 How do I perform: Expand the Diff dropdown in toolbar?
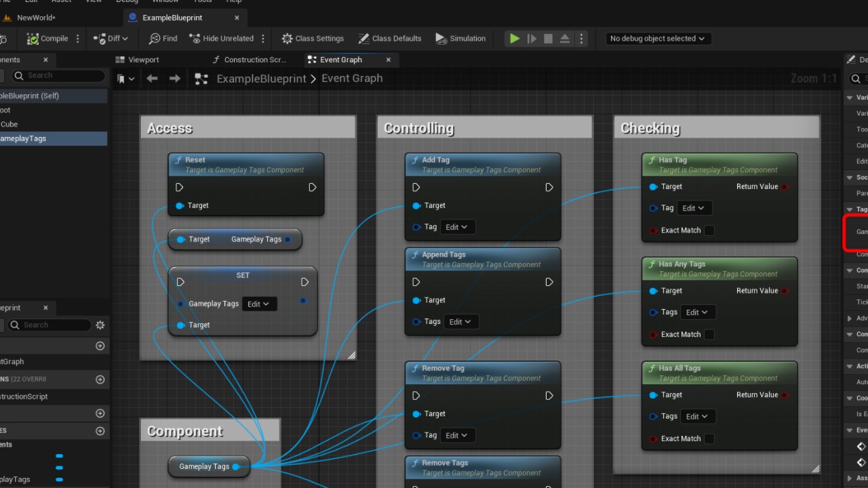111,39
